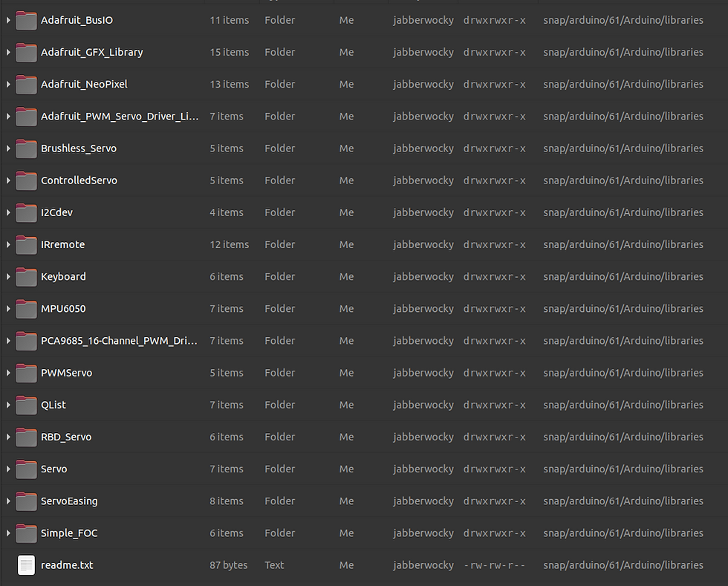Select the Adafruit_BusIO folder name
This screenshot has height=586, width=728.
click(77, 21)
